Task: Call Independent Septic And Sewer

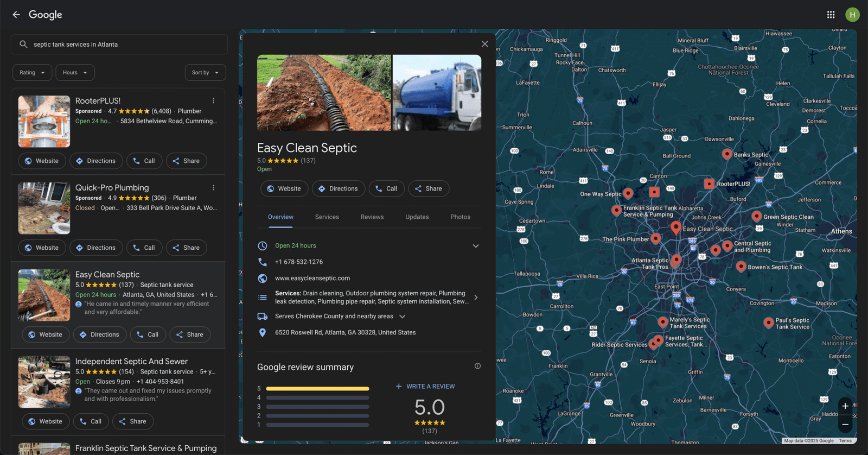Action: [91, 421]
